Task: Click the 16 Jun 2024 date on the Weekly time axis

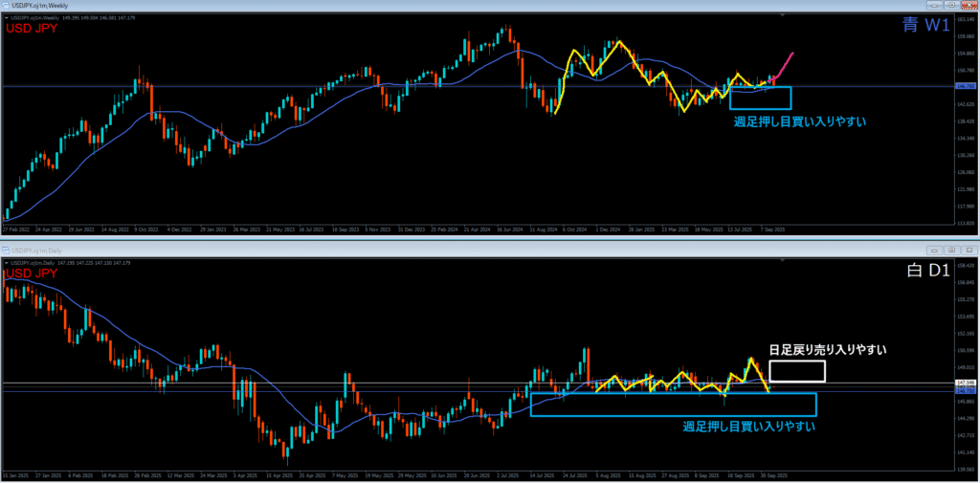Action: (509, 230)
